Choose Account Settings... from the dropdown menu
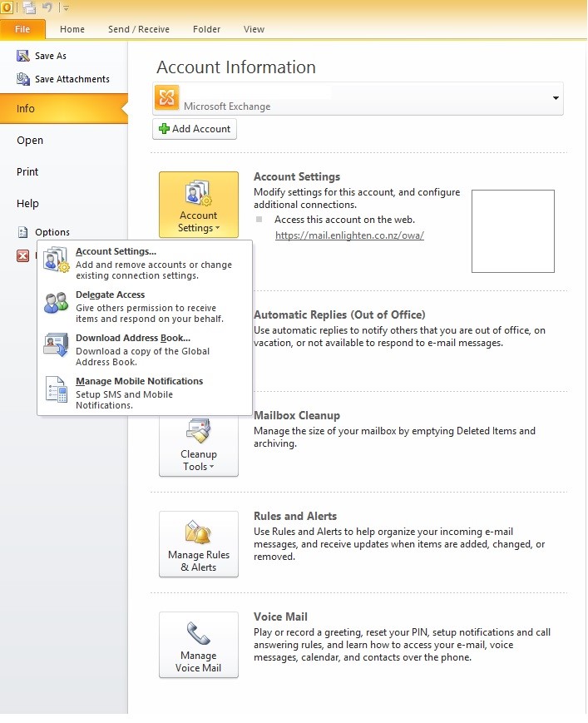This screenshot has width=588, height=723. click(x=145, y=263)
